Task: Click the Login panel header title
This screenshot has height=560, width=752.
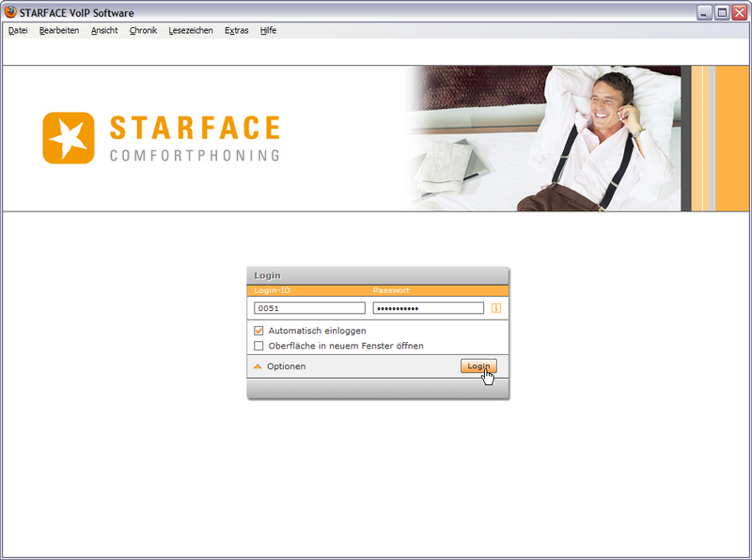Action: (267, 275)
